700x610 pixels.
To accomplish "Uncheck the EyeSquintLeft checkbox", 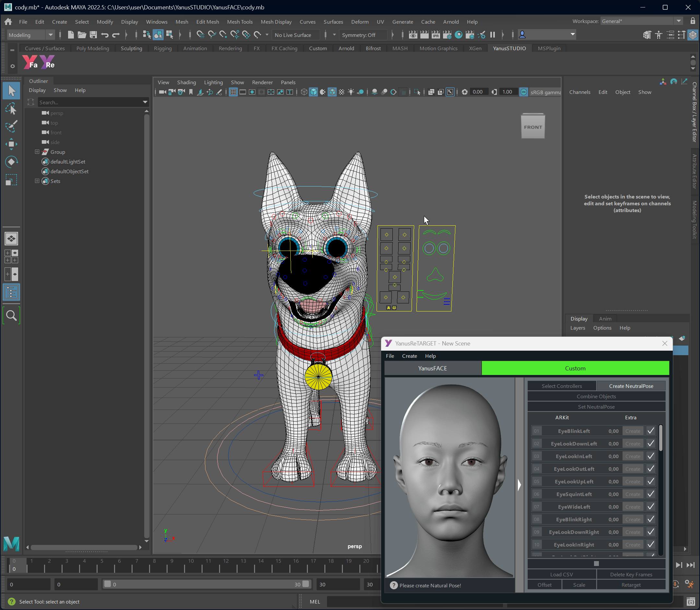I will tap(651, 494).
